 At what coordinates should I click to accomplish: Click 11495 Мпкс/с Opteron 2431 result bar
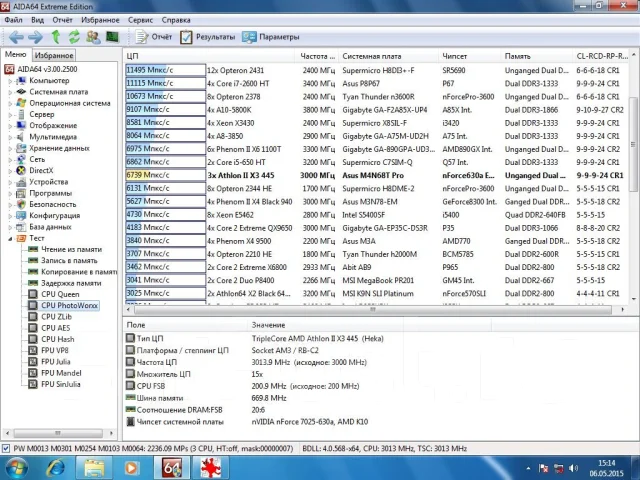(165, 70)
